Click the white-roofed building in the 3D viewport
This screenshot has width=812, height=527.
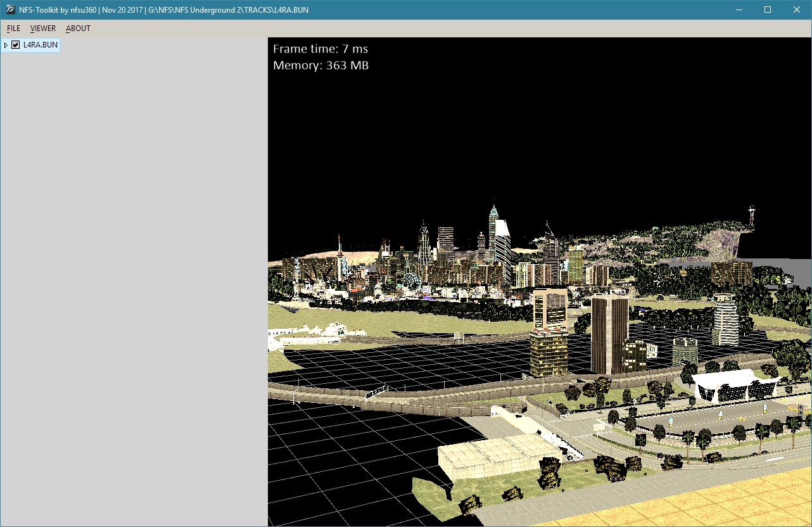pos(735,385)
